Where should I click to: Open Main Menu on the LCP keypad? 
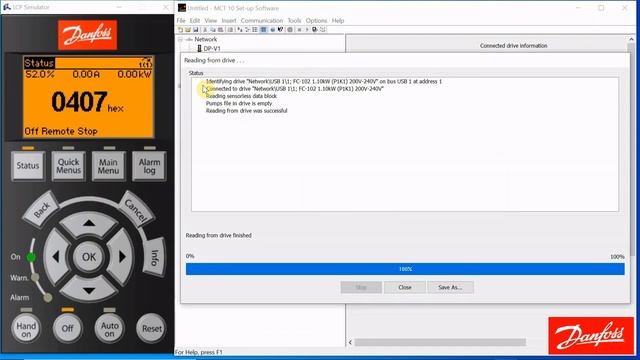108,166
